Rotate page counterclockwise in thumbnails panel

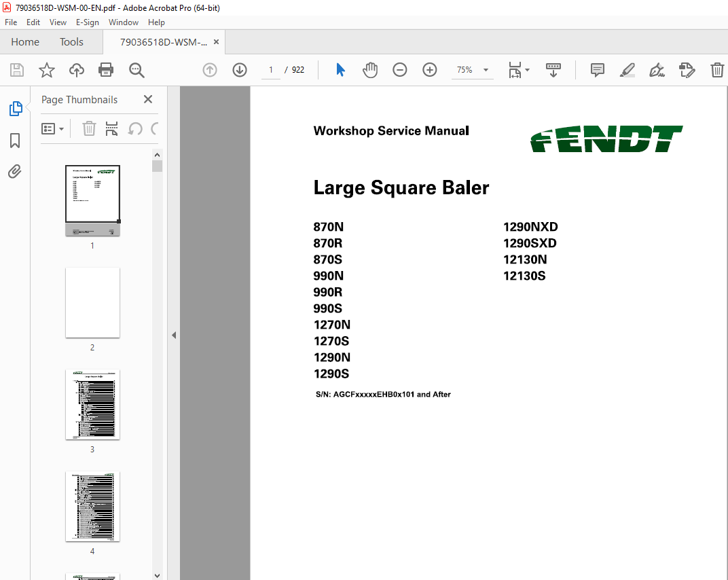point(135,128)
